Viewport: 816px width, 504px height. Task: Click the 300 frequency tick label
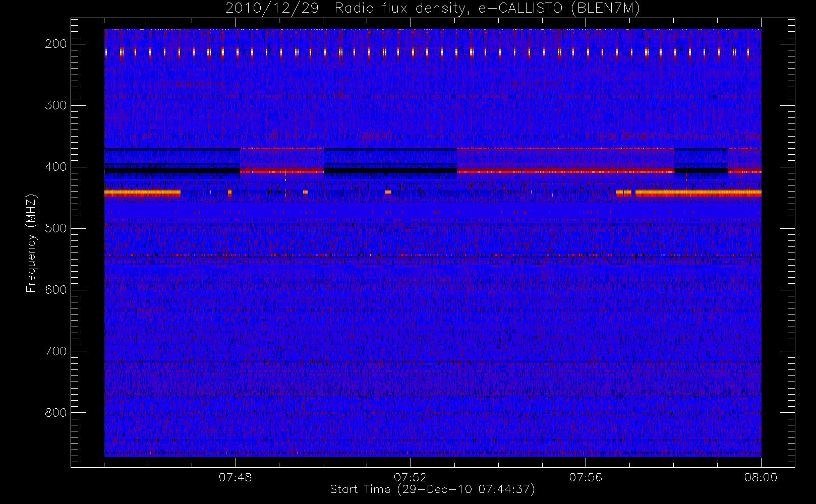pyautogui.click(x=56, y=105)
